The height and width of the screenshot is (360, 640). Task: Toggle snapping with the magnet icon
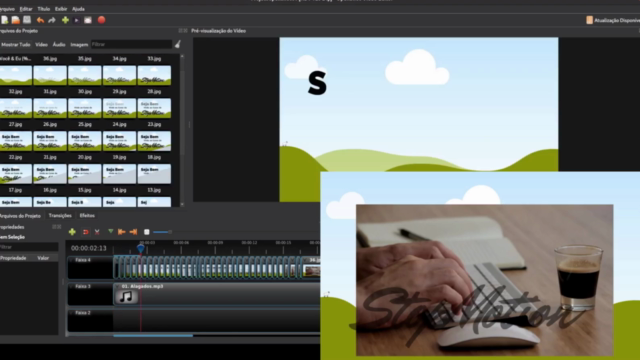pyautogui.click(x=85, y=232)
